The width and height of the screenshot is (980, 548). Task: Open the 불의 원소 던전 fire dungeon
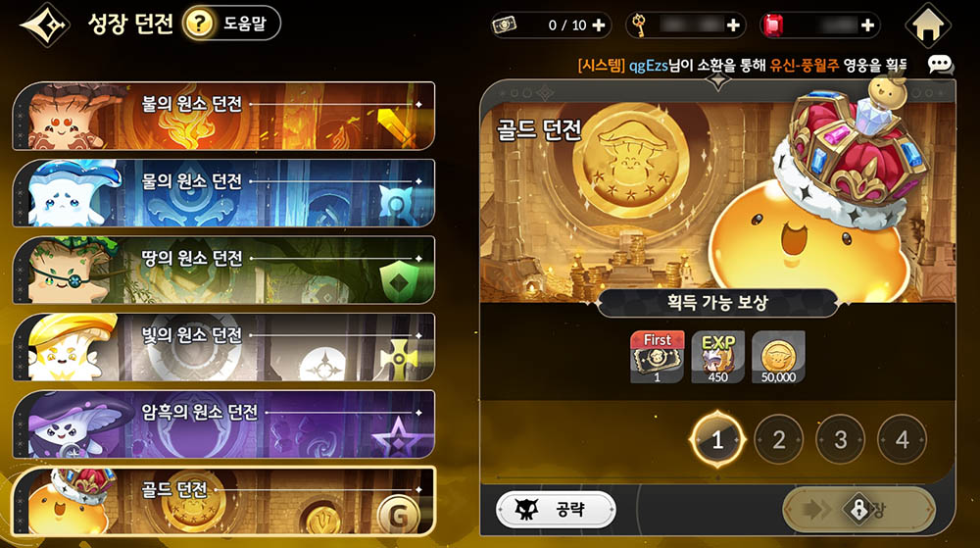click(223, 116)
